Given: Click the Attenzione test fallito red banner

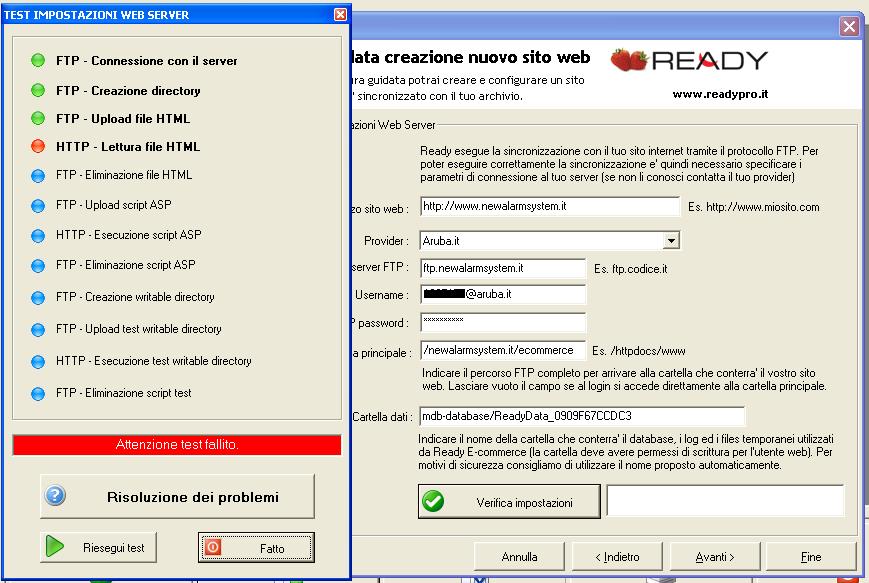Looking at the screenshot, I should pos(177,444).
